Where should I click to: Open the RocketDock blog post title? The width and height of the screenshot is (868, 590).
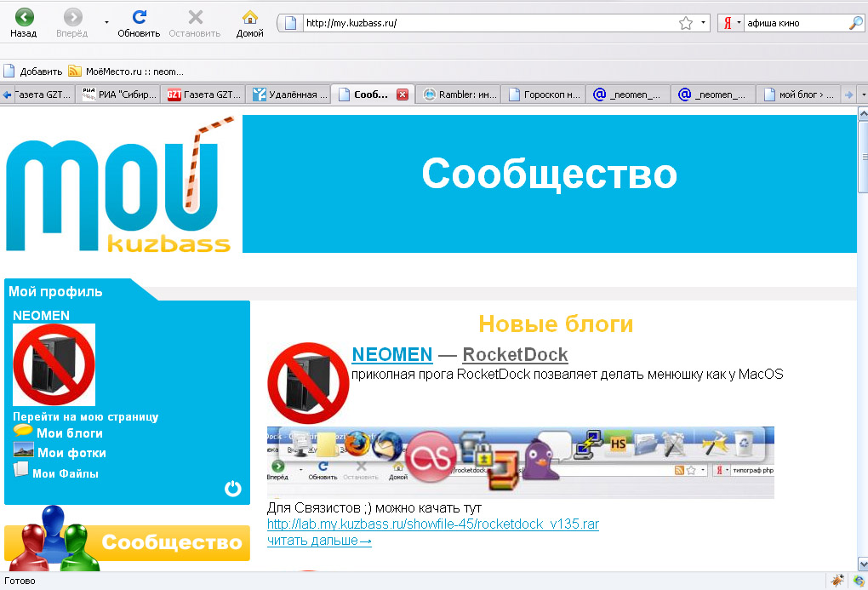pos(515,354)
